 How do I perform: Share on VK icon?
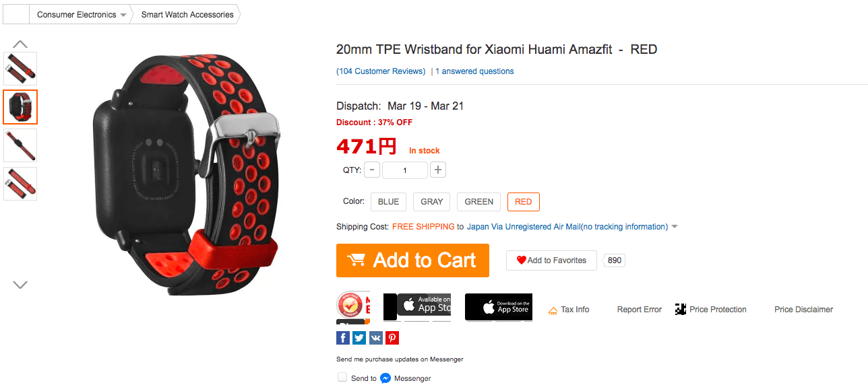[375, 338]
